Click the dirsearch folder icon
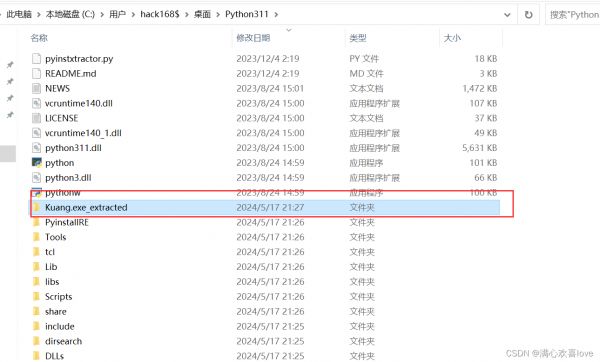This screenshot has width=600, height=362. 36,341
